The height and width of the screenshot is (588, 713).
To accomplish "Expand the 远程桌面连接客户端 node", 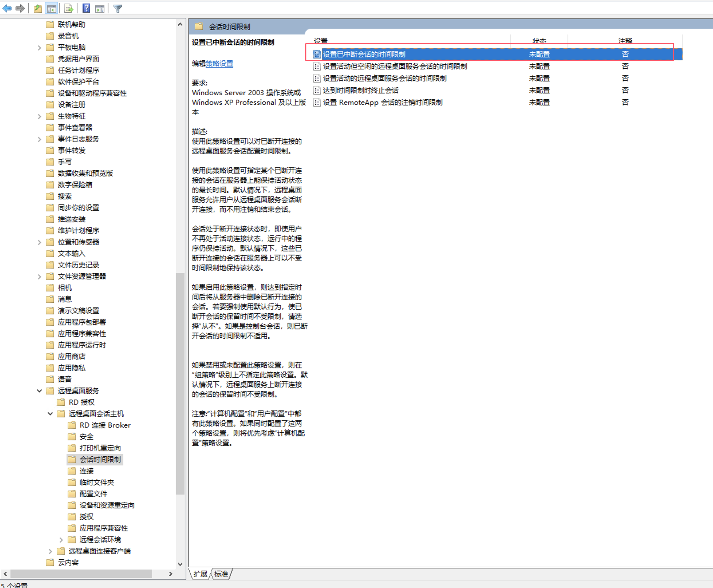I will click(50, 551).
